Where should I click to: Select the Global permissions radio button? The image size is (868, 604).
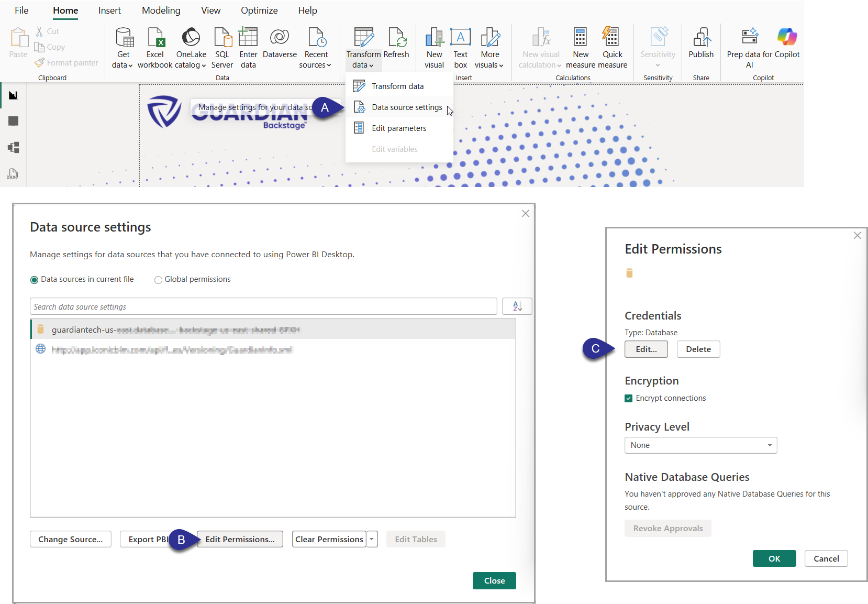[158, 279]
